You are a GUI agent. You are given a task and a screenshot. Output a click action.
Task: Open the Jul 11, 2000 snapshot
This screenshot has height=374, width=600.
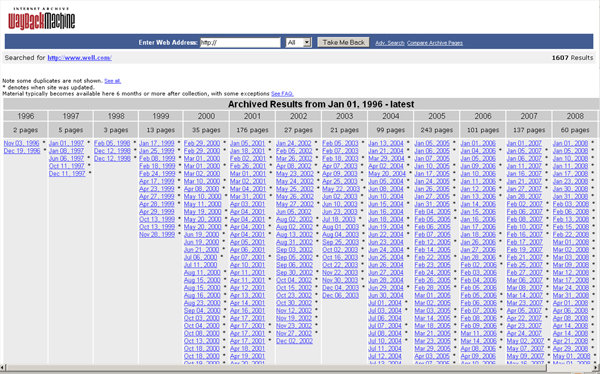(x=201, y=265)
